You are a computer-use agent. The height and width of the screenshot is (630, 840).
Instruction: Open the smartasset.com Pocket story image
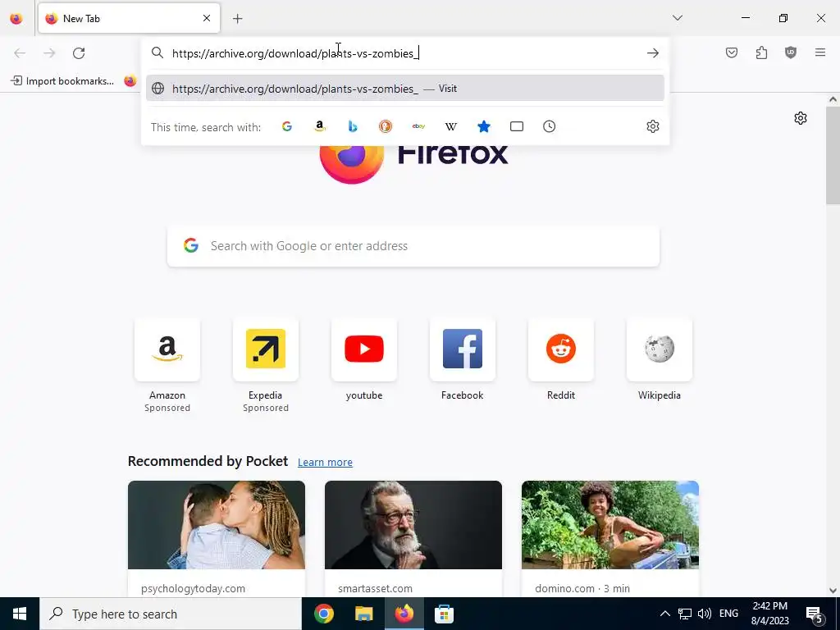click(413, 525)
